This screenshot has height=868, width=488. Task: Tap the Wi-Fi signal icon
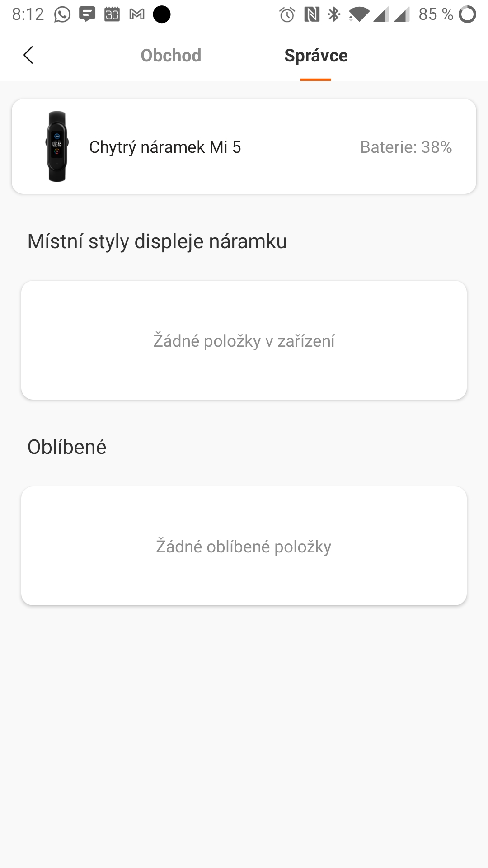pyautogui.click(x=358, y=14)
